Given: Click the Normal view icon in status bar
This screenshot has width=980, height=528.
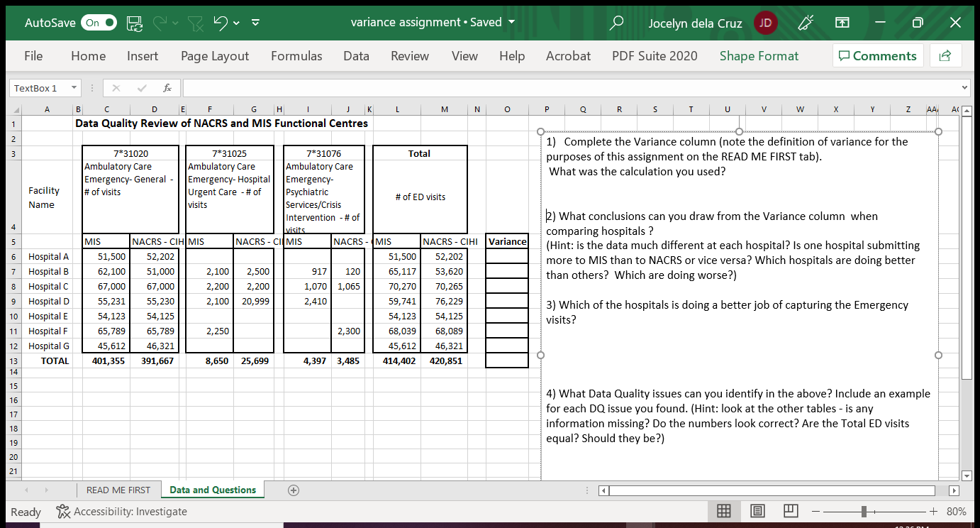Looking at the screenshot, I should click(724, 511).
